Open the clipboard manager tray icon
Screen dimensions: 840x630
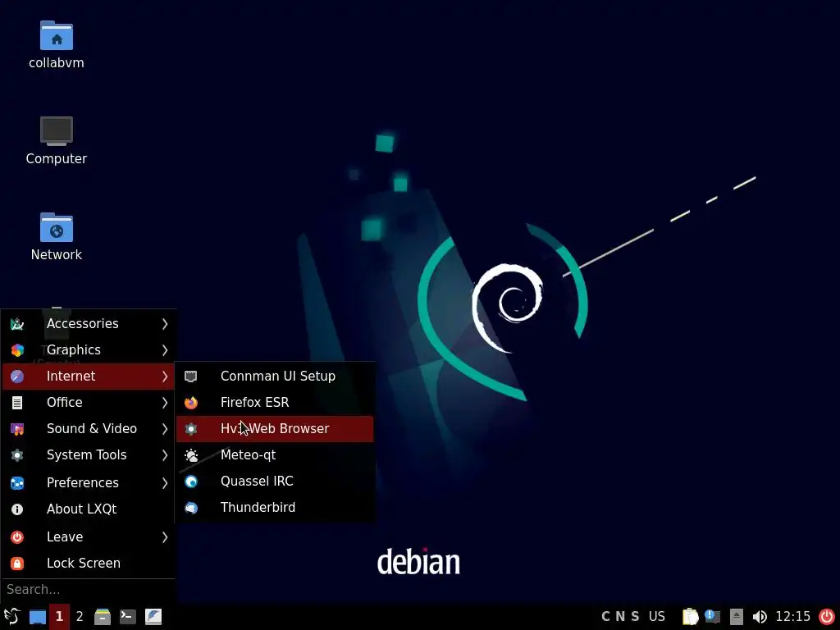click(x=691, y=617)
